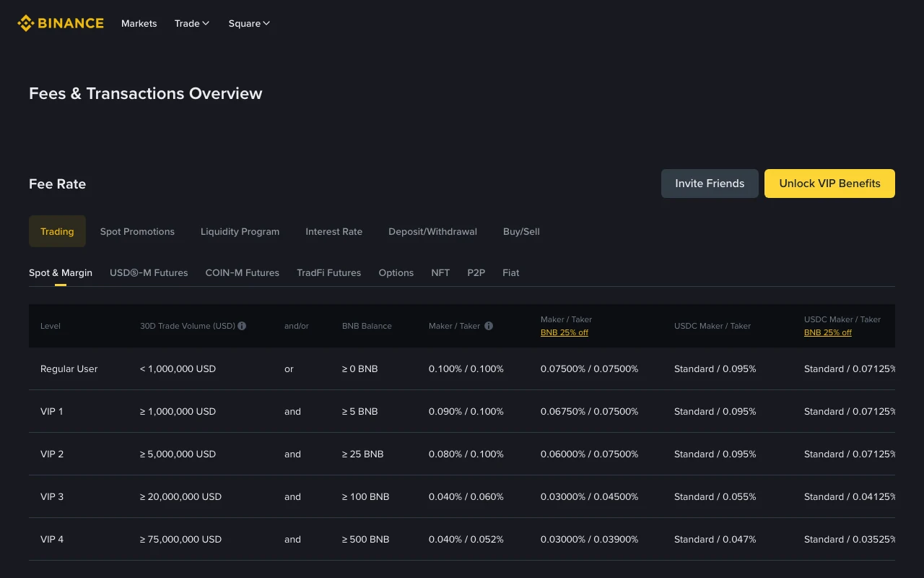The image size is (924, 578).
Task: Click the '0.06750% / 0.07500%' discounted fee
Action: 590,411
